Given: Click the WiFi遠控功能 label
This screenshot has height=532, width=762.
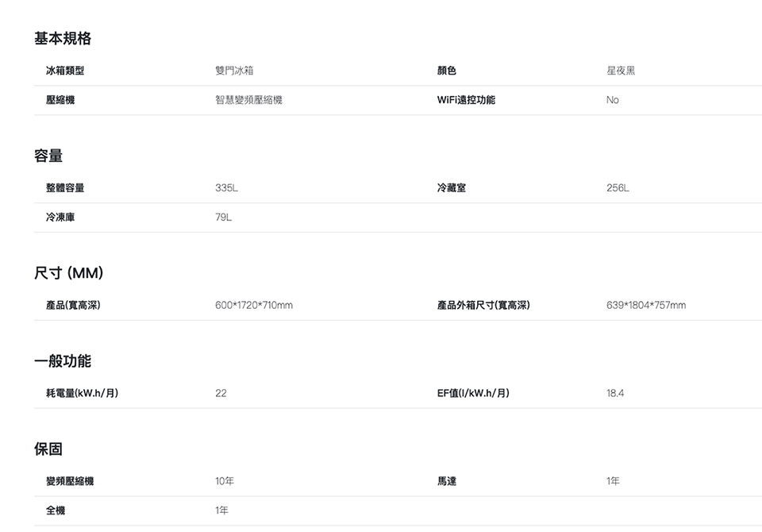Looking at the screenshot, I should 466,101.
